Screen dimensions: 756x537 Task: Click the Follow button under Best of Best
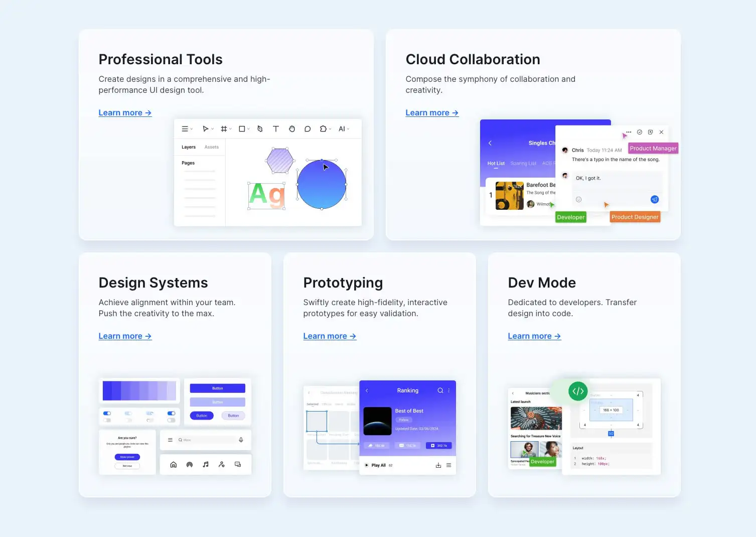(x=404, y=420)
